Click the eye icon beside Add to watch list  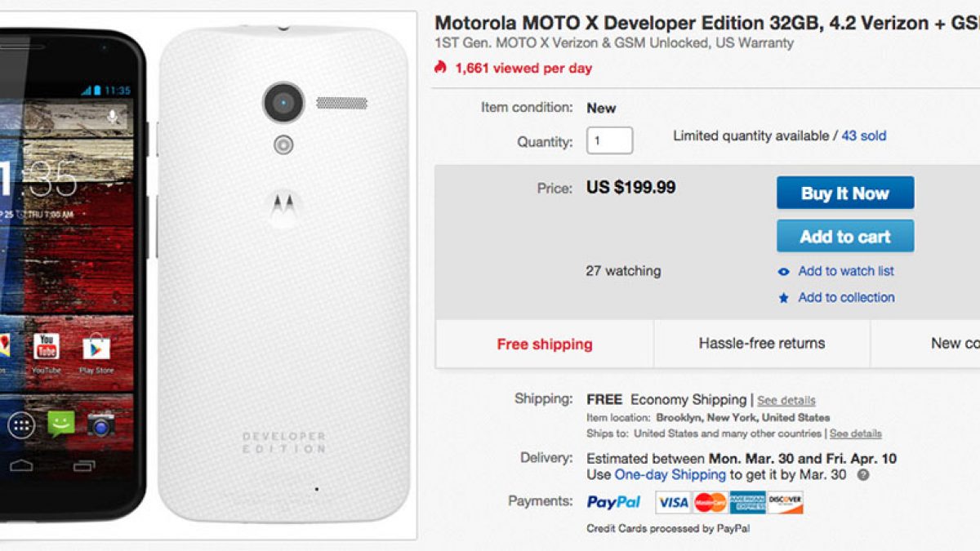[784, 272]
